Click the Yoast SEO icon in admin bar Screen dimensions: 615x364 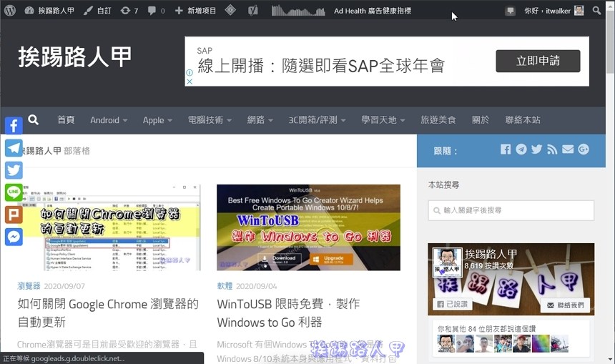(253, 11)
